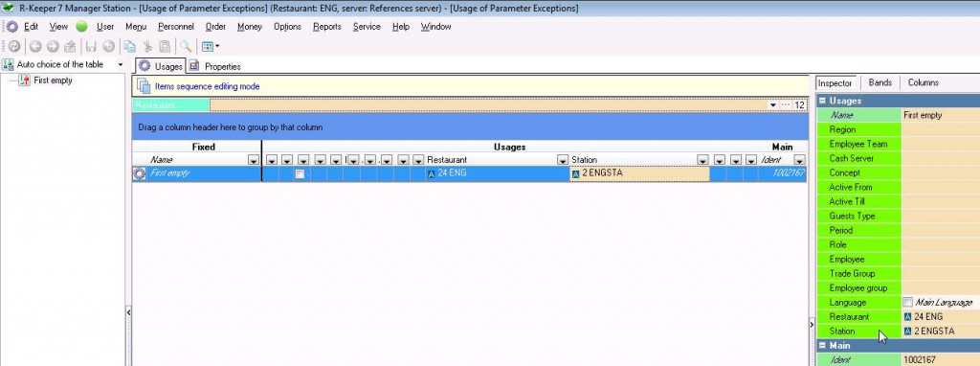Click the Restaurant value in Inspector
This screenshot has height=366, width=980.
click(941, 316)
